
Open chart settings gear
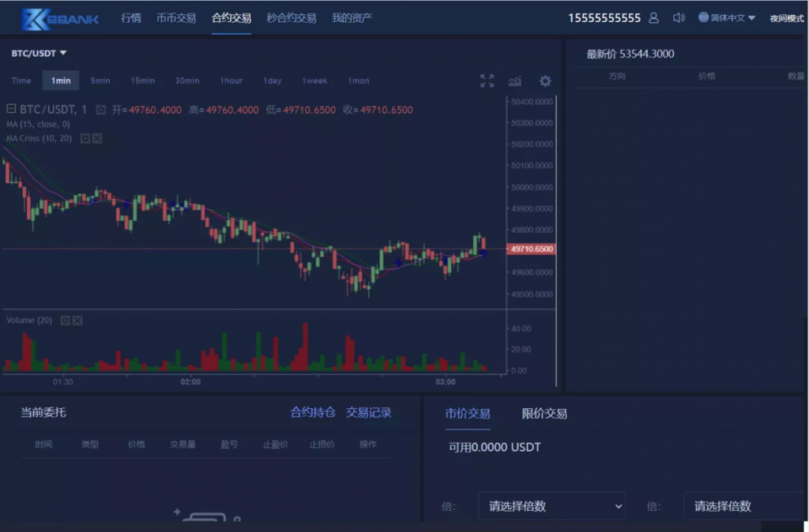pyautogui.click(x=545, y=81)
